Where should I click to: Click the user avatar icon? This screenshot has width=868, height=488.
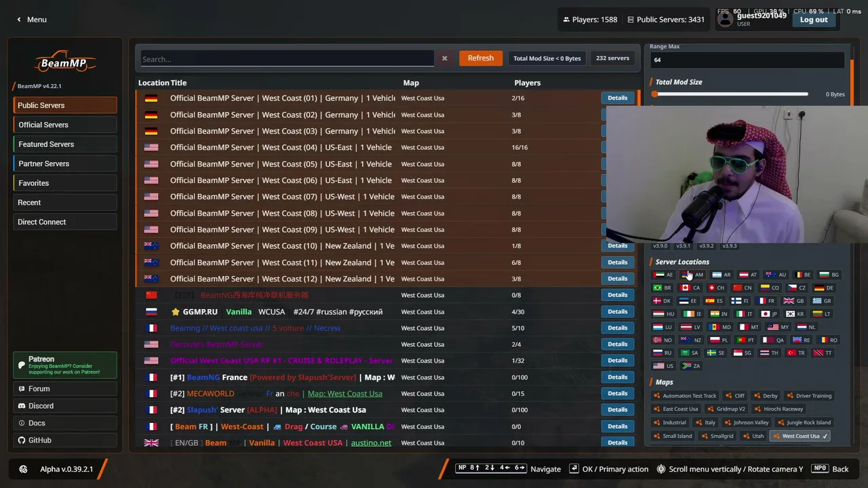tap(726, 20)
